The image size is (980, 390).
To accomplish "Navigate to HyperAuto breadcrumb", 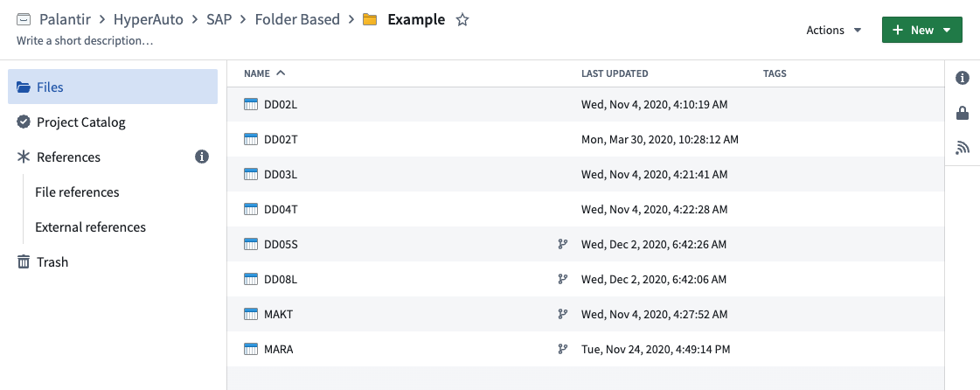I will [x=148, y=19].
